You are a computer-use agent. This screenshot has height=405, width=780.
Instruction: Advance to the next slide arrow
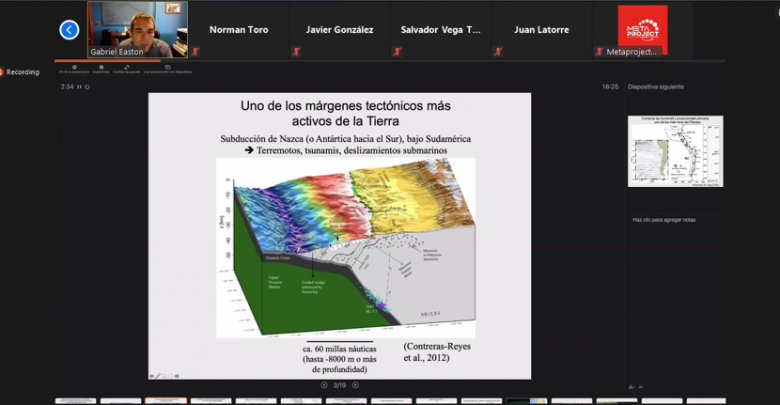357,384
